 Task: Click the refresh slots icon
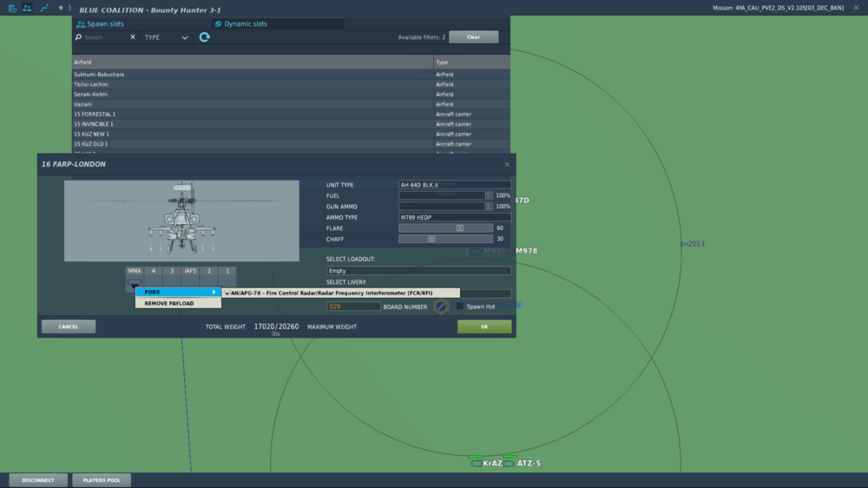pos(204,37)
